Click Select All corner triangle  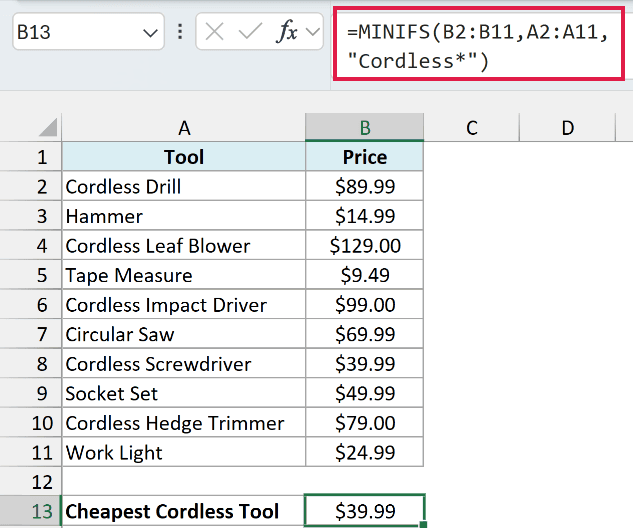point(48,128)
